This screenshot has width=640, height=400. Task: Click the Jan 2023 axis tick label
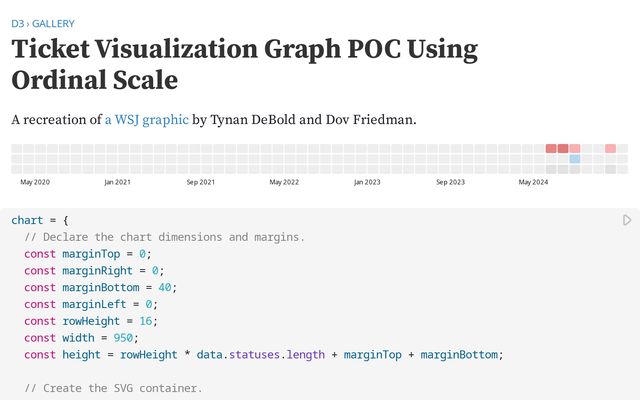point(367,183)
